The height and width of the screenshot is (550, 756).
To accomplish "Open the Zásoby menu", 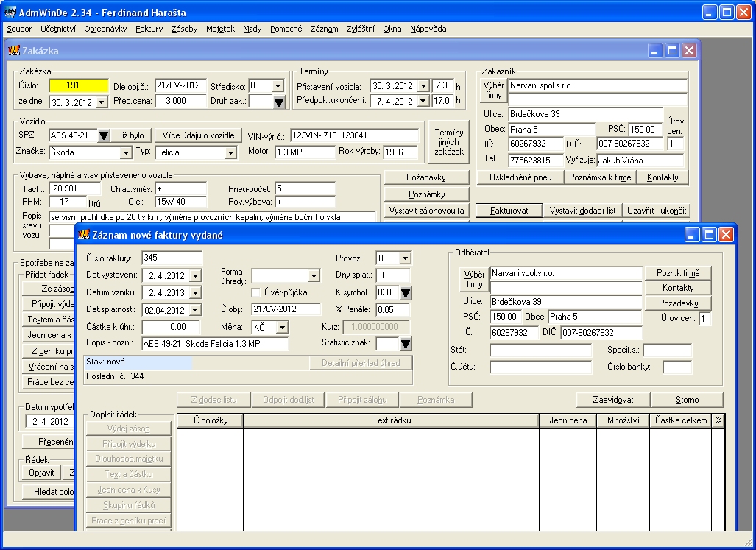I will 184,29.
